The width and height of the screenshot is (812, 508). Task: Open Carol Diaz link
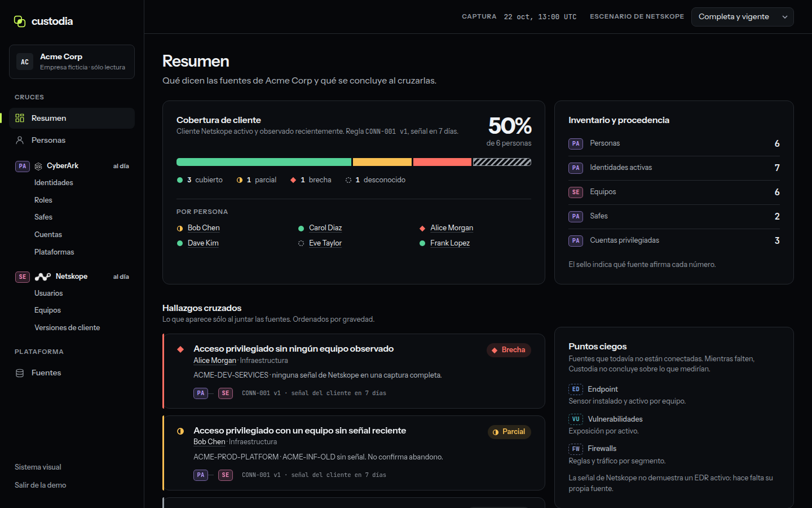pyautogui.click(x=325, y=228)
